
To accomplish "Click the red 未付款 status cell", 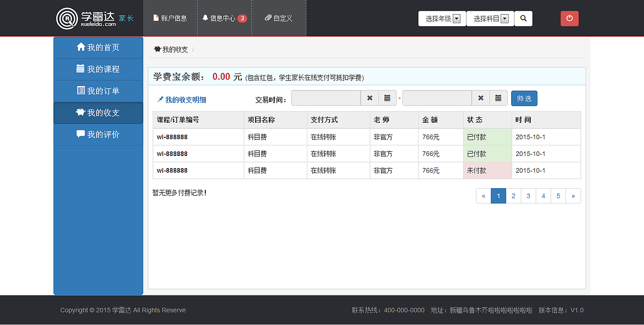I will click(x=488, y=171).
